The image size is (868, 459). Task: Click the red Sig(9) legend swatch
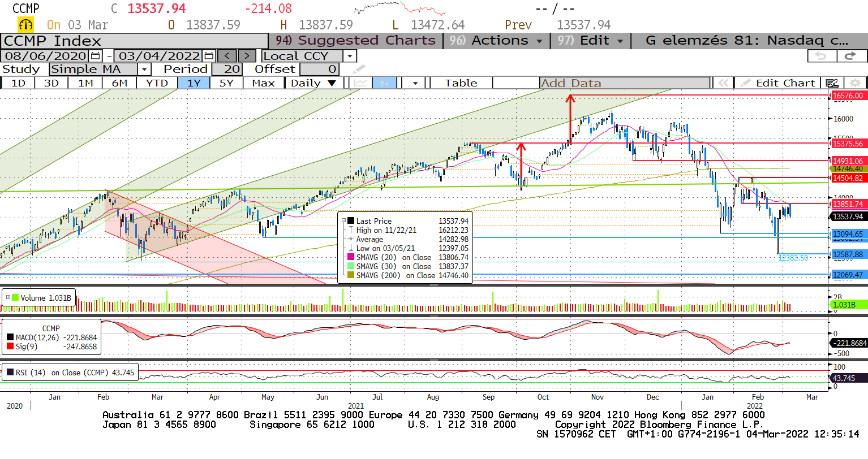[x=10, y=347]
